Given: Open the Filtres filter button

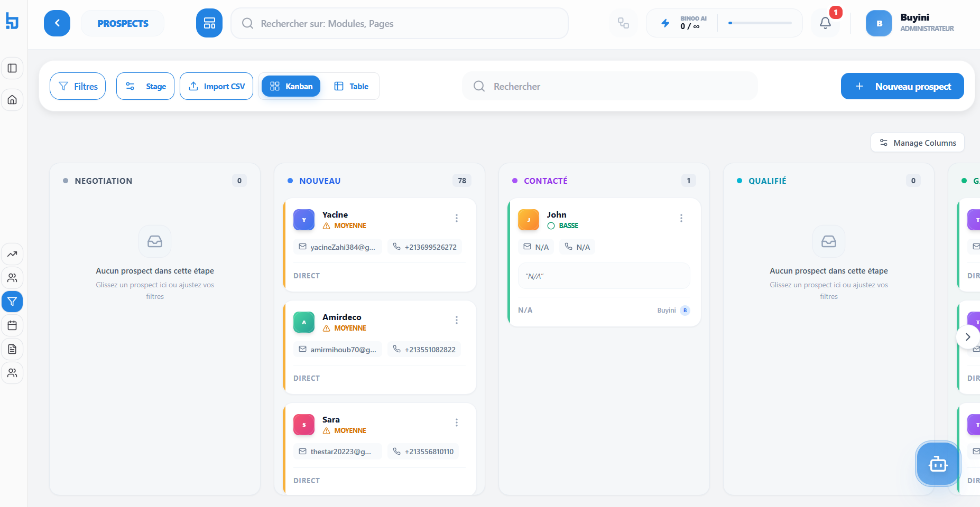Looking at the screenshot, I should tap(78, 86).
